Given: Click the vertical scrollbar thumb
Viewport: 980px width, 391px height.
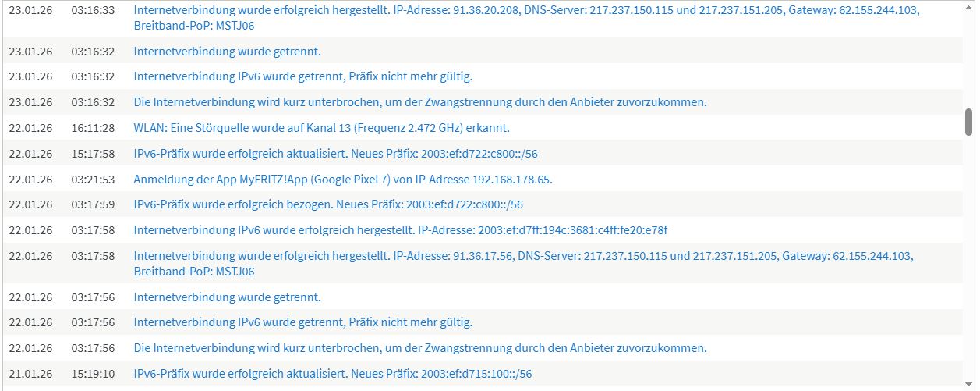Looking at the screenshot, I should (968, 122).
